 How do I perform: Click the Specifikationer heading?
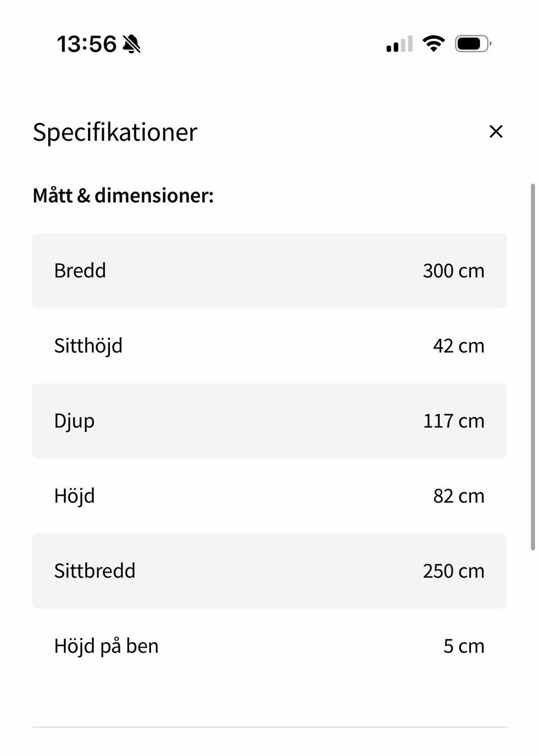pyautogui.click(x=115, y=132)
